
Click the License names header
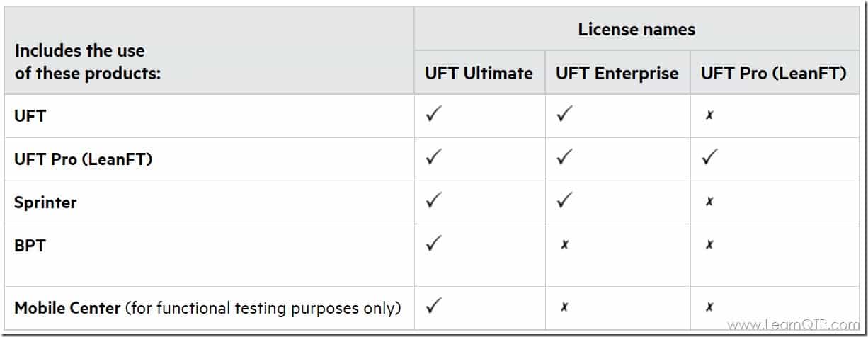tap(636, 30)
